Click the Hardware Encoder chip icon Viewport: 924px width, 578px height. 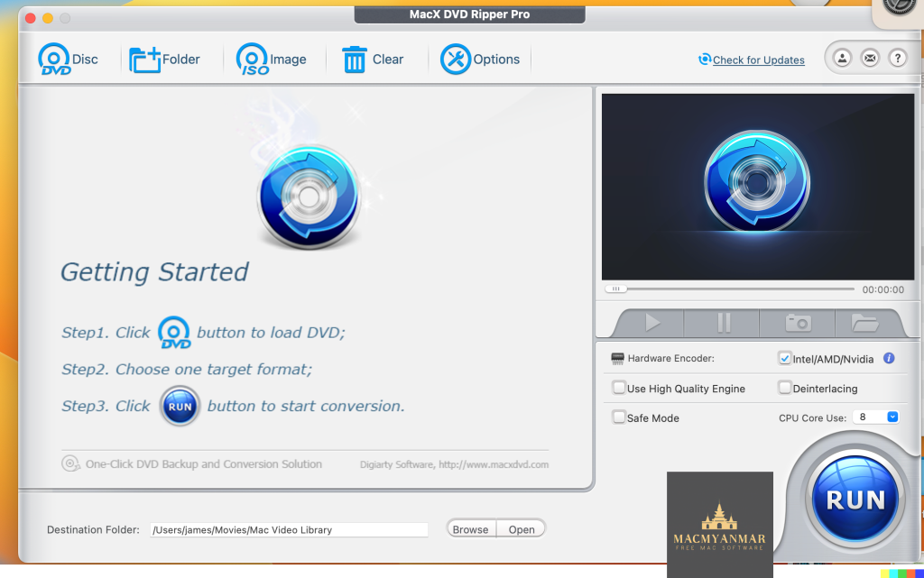pyautogui.click(x=617, y=359)
